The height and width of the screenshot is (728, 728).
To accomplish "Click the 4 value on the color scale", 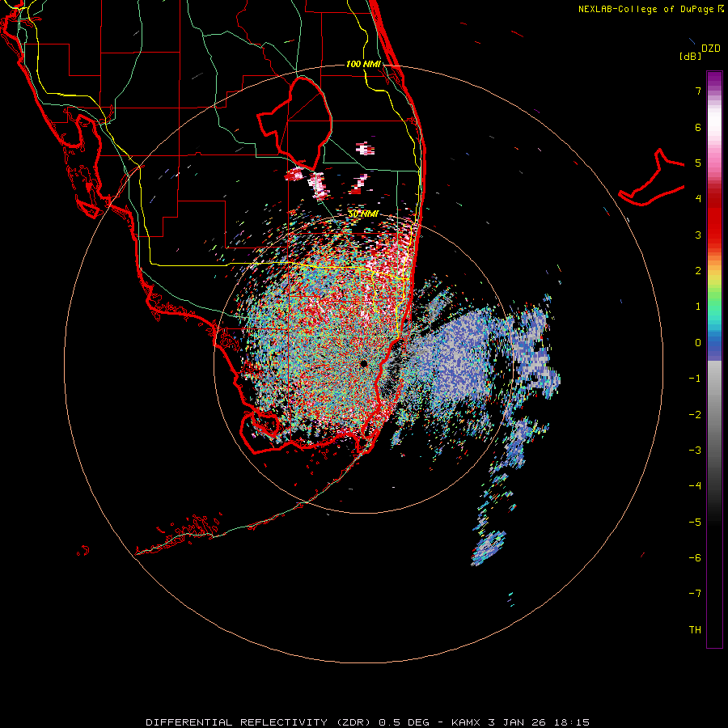I will coord(698,199).
